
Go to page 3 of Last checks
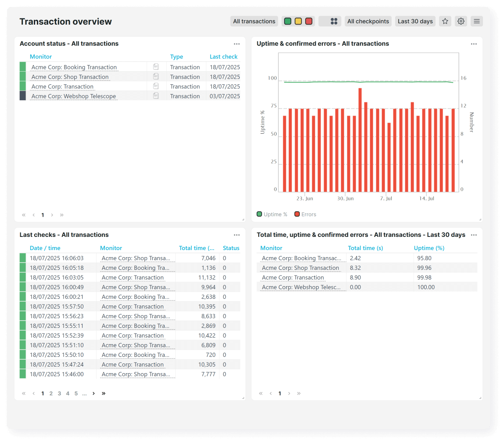[59, 393]
